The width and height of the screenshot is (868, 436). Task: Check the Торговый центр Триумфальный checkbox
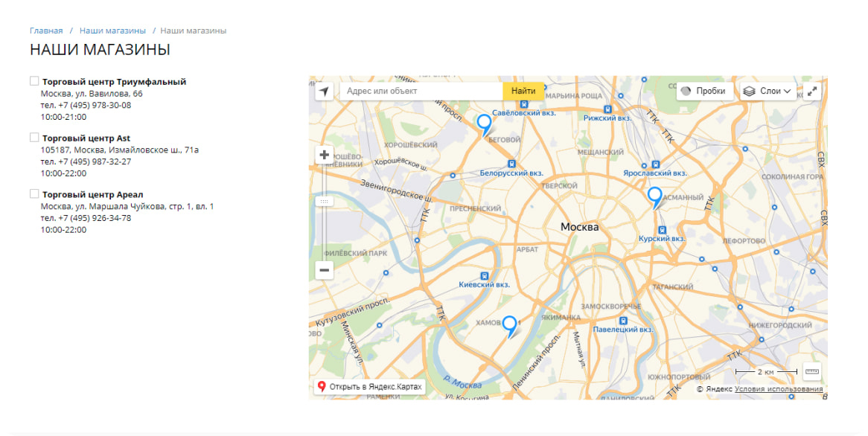tap(34, 81)
